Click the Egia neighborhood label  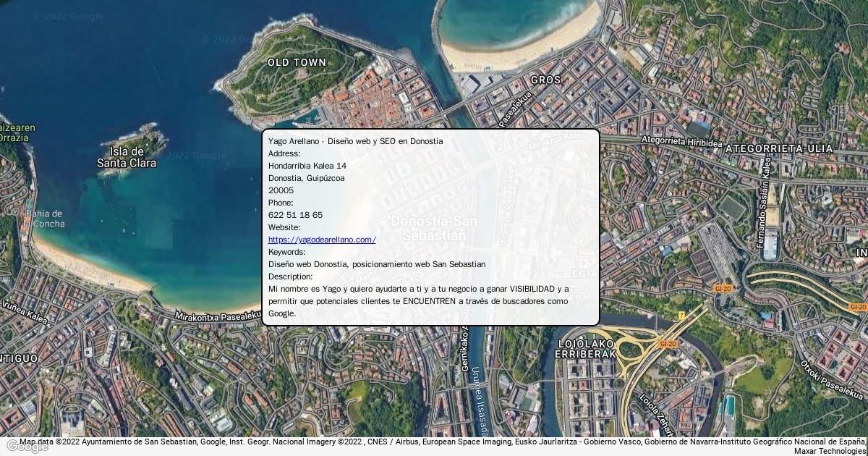[x=584, y=274]
